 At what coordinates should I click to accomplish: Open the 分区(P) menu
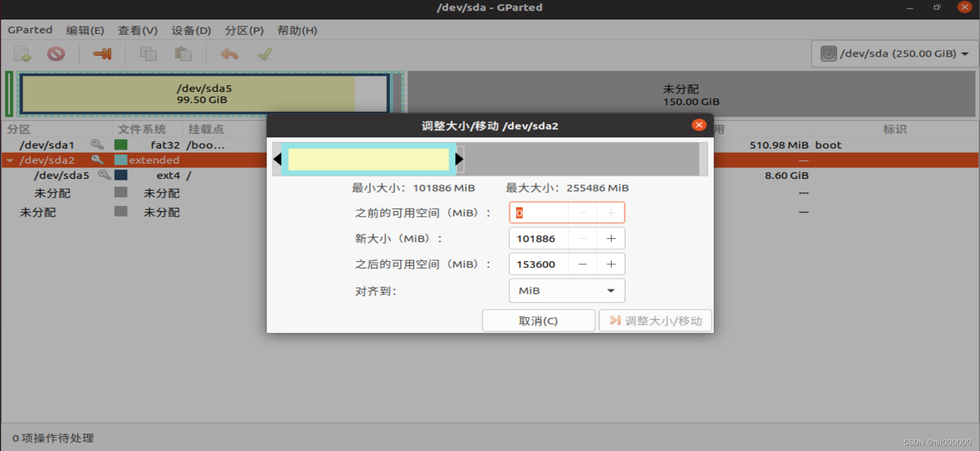244,30
